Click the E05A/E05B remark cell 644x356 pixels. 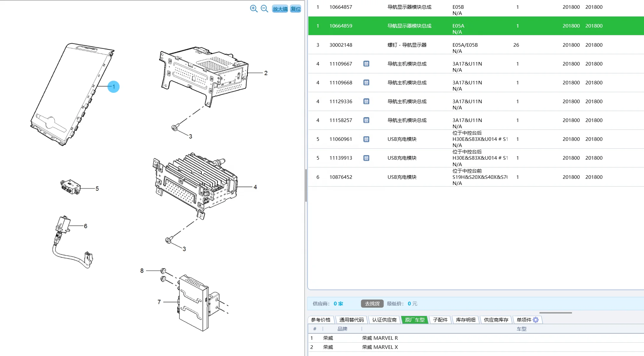[x=465, y=45]
